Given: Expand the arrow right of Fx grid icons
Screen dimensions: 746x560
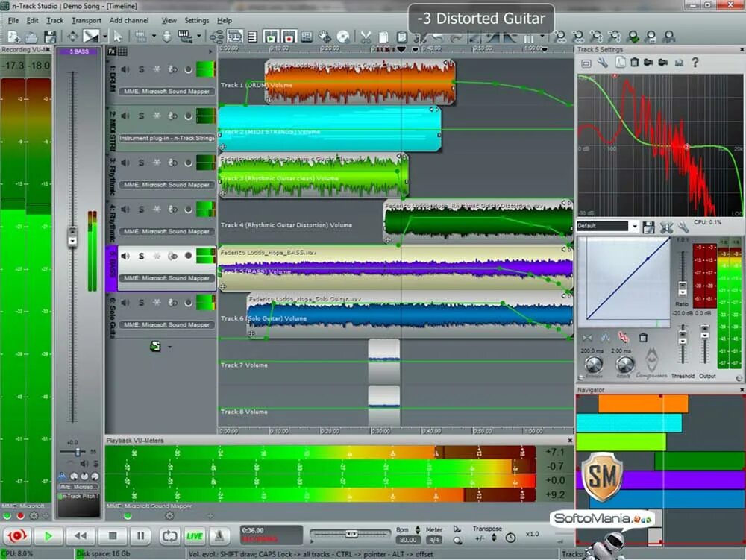Looking at the screenshot, I should (x=210, y=51).
